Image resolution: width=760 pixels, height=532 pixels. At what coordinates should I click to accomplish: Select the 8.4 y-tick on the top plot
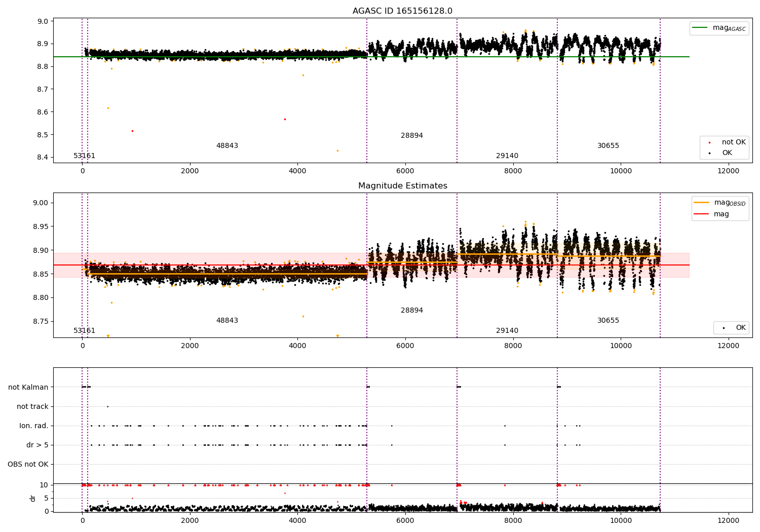click(43, 158)
